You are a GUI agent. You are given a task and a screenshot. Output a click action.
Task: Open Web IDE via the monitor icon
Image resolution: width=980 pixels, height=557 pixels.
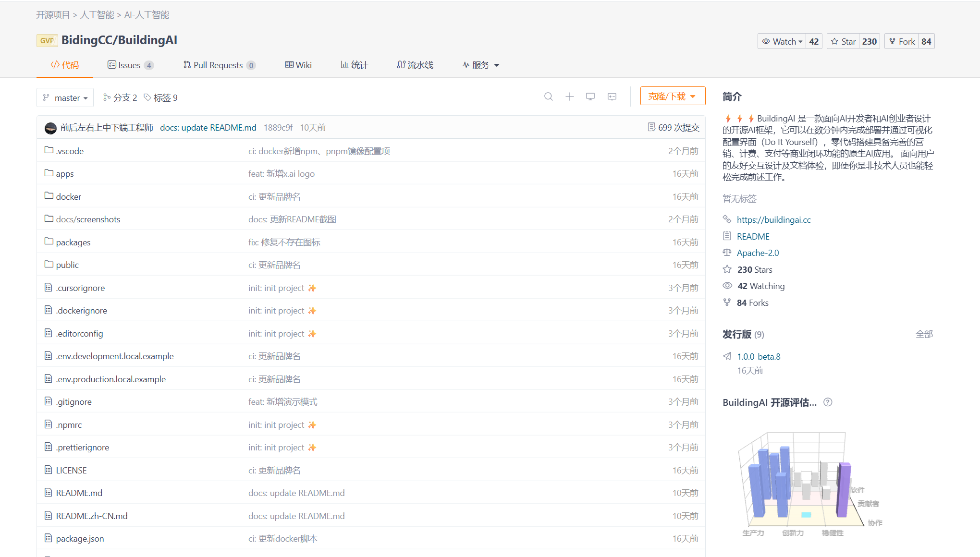[590, 97]
